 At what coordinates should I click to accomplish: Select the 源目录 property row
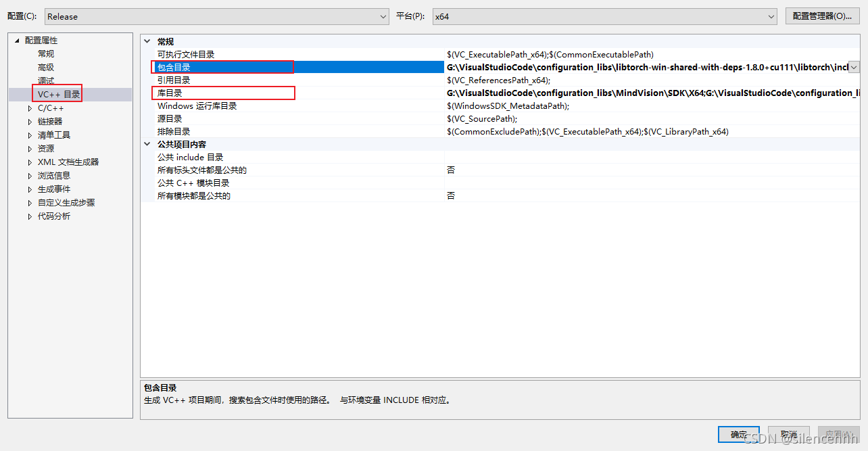click(500, 118)
